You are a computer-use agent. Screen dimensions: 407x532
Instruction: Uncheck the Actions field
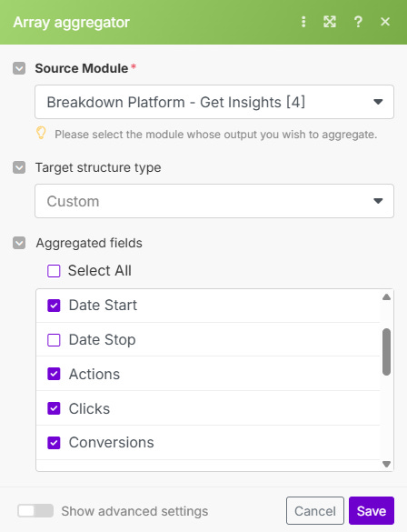click(x=54, y=375)
